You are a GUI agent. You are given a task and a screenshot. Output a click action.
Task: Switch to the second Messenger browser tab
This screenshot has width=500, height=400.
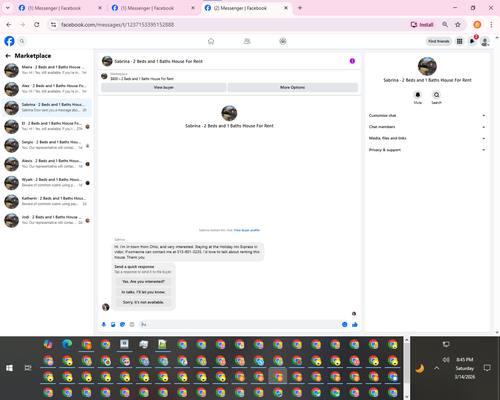[x=153, y=8]
